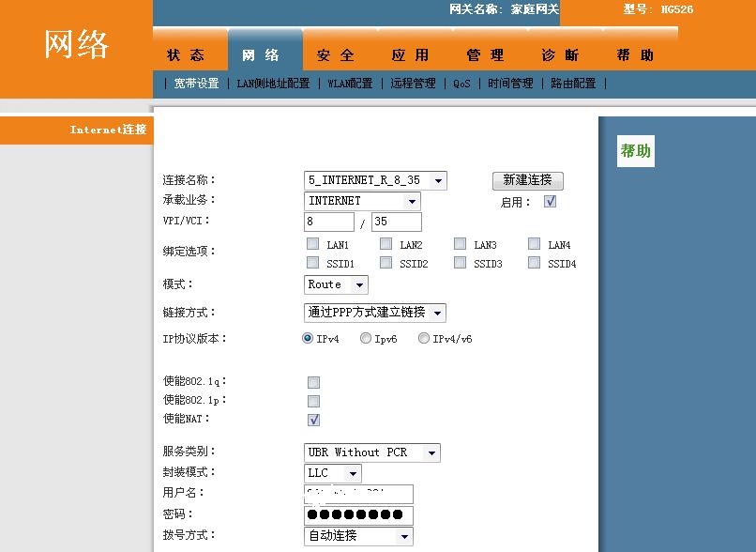Check the LAN1 binding checkbox
The height and width of the screenshot is (552, 756).
[313, 244]
